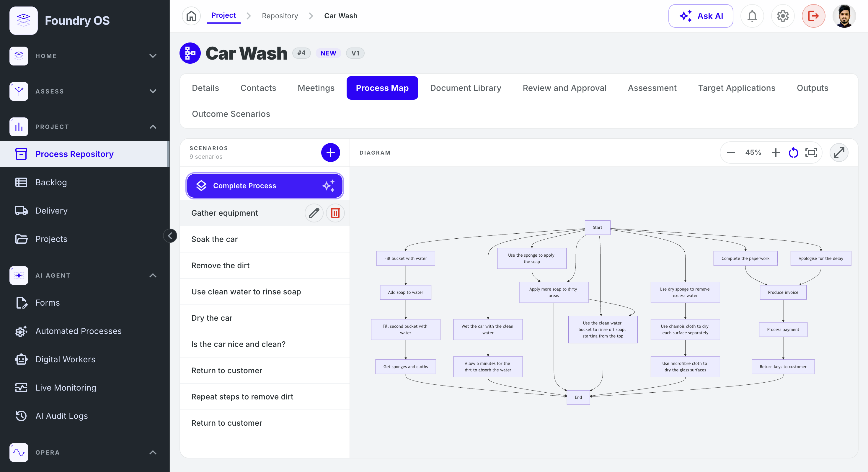
Task: Switch to the Contacts tab
Action: click(258, 88)
